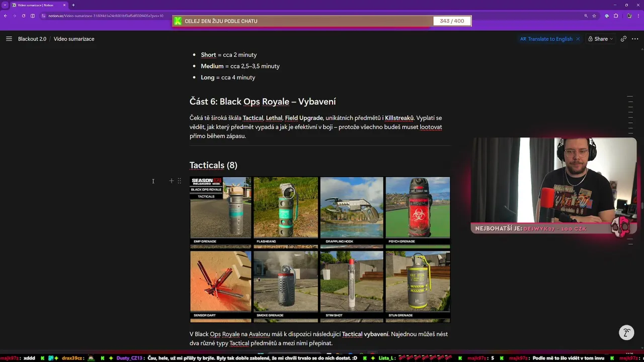Open the Blackout 2.0 breadcrumb

32,39
